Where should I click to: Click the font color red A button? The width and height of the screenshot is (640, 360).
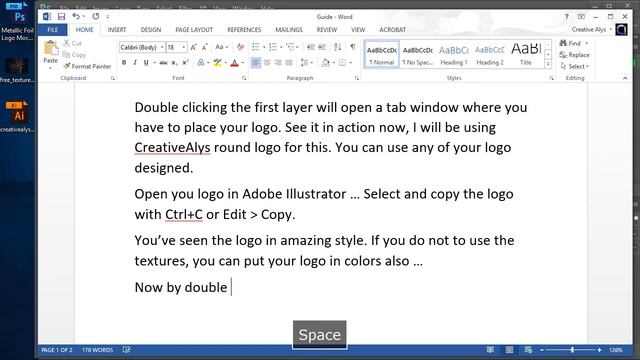(234, 63)
